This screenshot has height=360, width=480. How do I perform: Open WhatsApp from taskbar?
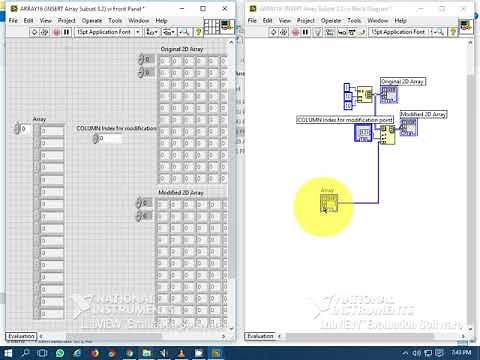pyautogui.click(x=60, y=353)
